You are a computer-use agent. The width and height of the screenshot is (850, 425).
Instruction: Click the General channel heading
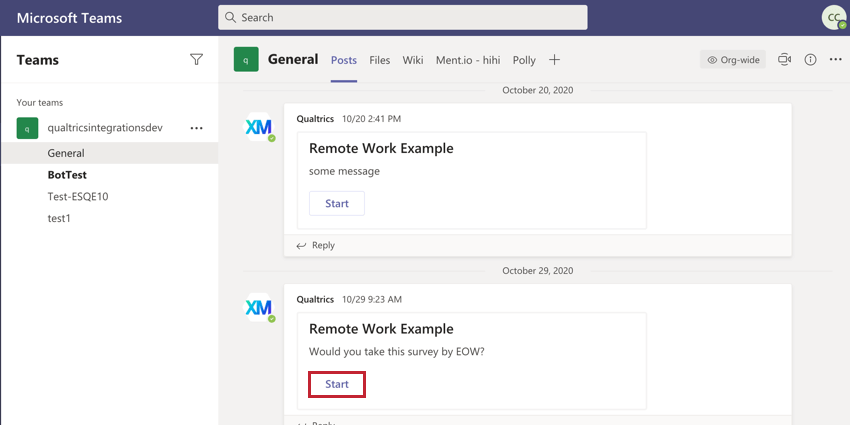pos(293,60)
